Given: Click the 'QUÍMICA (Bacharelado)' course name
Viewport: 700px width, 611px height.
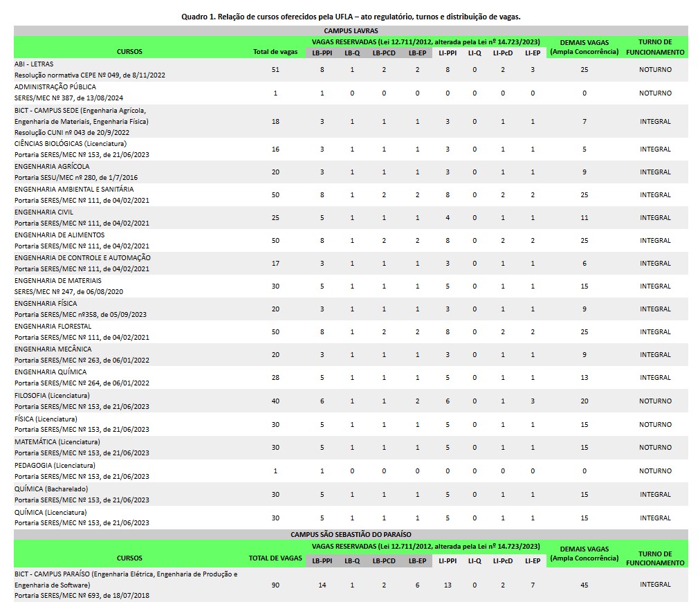Looking at the screenshot, I should 51,489.
